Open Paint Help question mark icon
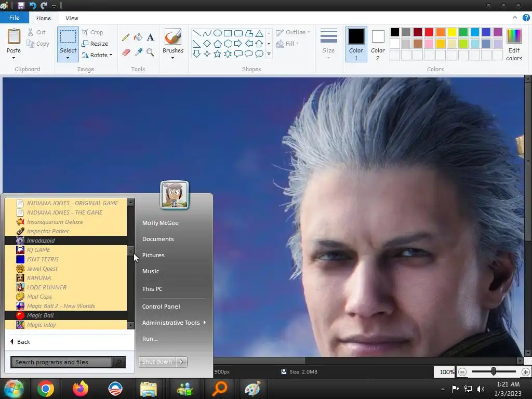The image size is (532, 399). click(x=526, y=18)
